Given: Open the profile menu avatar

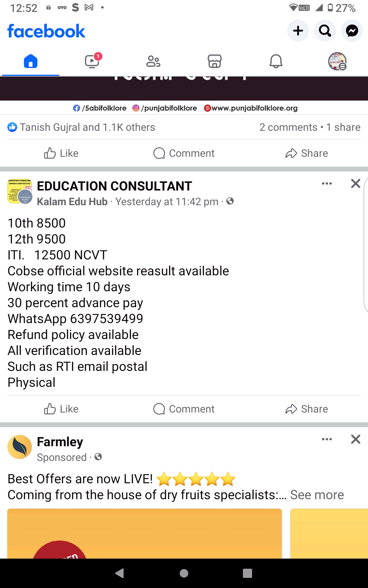Looking at the screenshot, I should pyautogui.click(x=337, y=61).
